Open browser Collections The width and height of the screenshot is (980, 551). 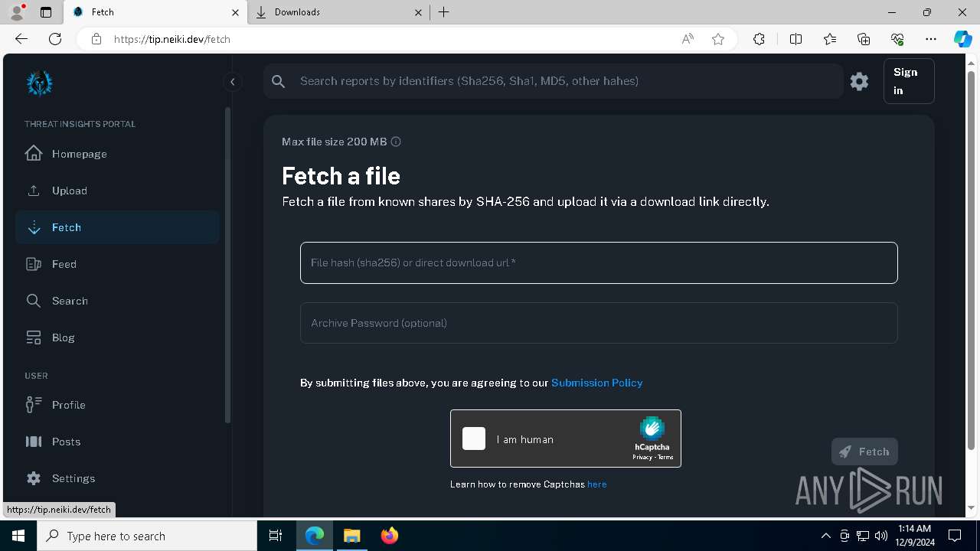tap(864, 39)
